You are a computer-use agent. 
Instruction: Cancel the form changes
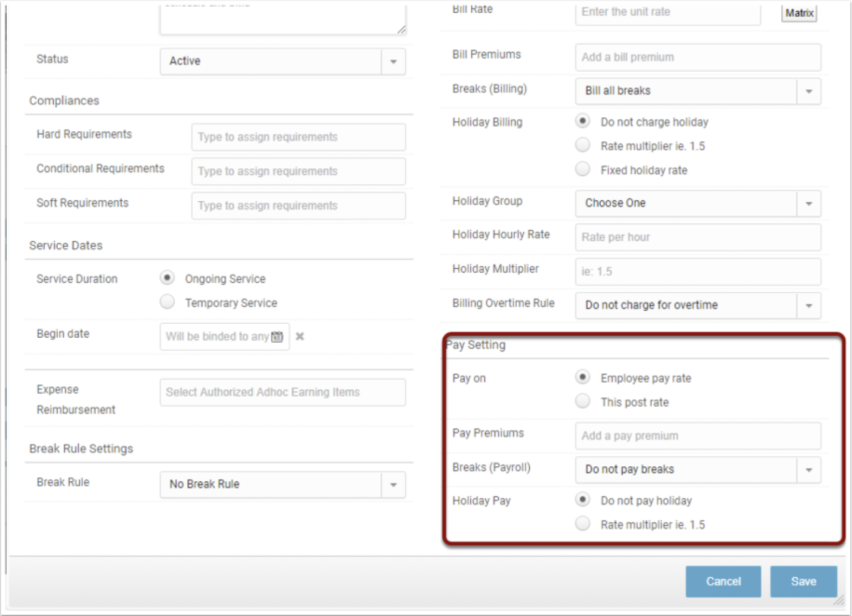coord(723,581)
